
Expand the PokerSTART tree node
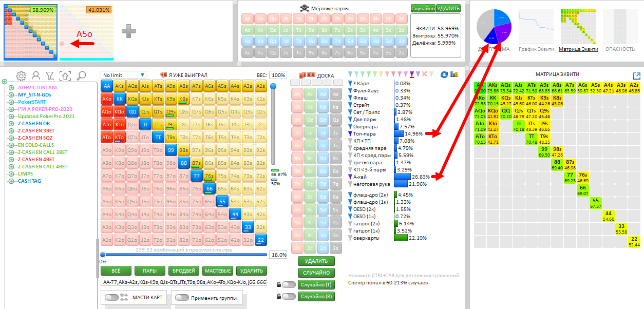(11, 102)
